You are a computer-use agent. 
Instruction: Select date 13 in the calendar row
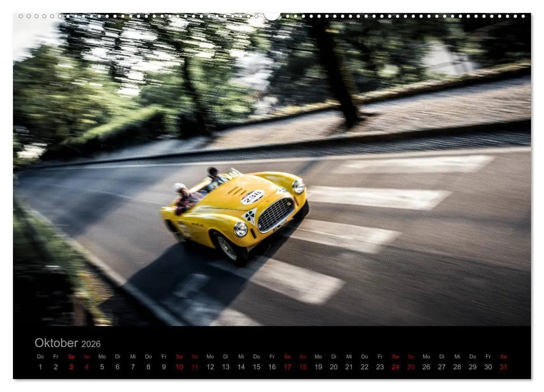pos(226,367)
